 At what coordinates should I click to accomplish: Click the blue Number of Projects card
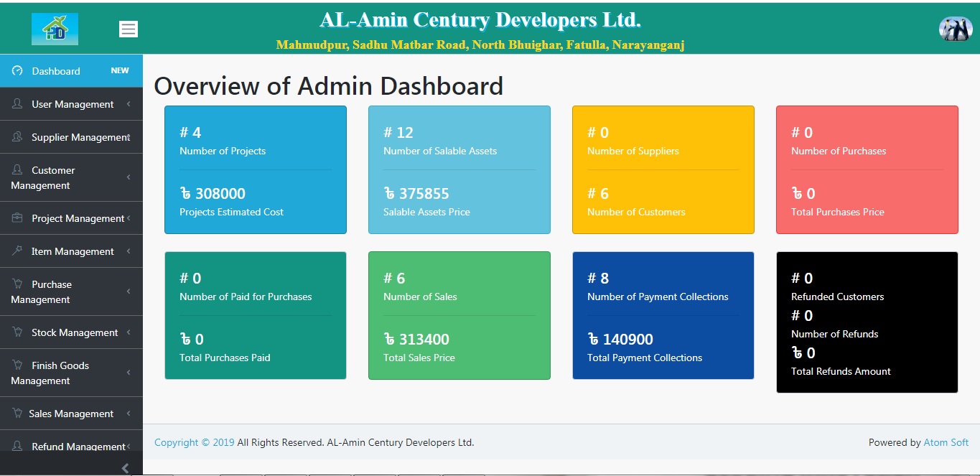pos(256,170)
